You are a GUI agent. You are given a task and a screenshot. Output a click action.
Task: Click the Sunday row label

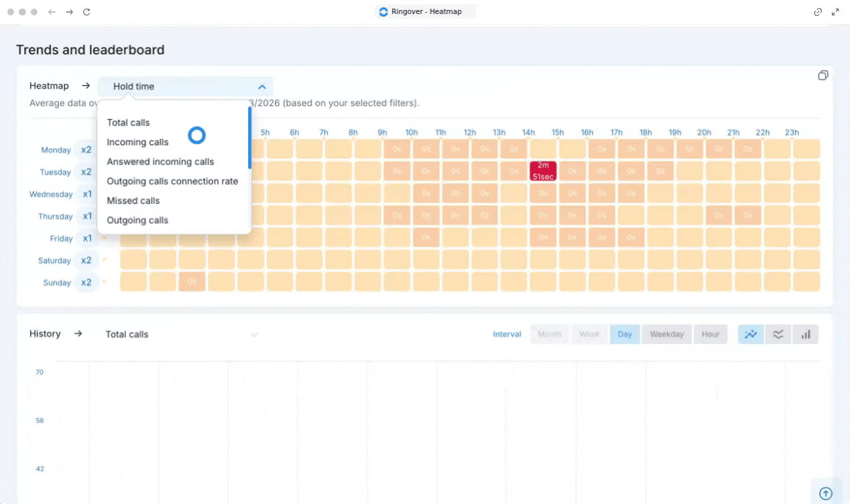point(57,283)
